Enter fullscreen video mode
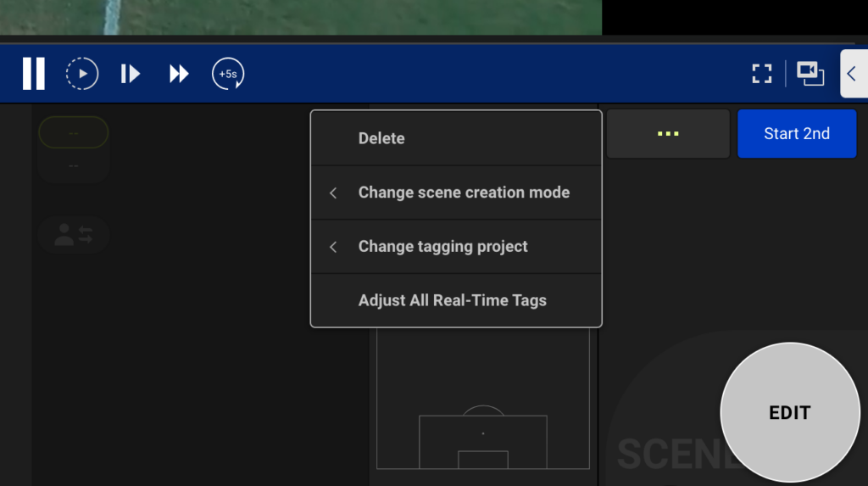 click(x=762, y=74)
